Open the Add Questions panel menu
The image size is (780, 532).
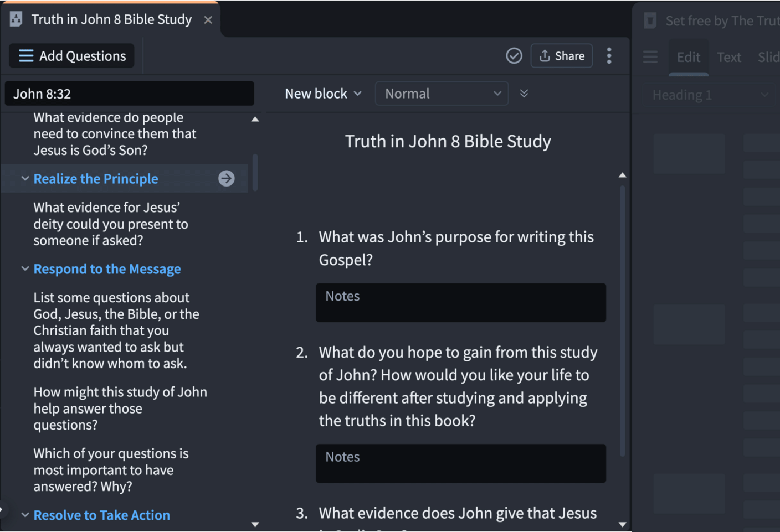pos(71,56)
